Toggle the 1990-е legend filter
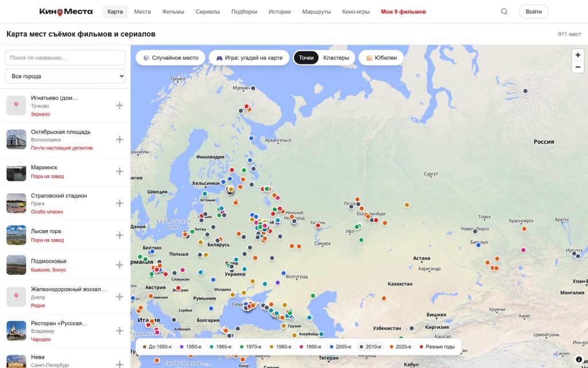 click(311, 347)
